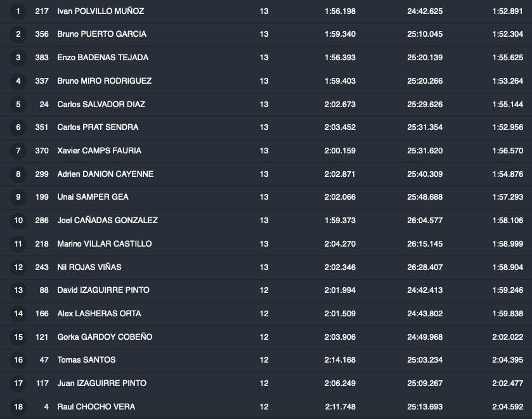Open Bruno PUERTO GARCIA's result row
The width and height of the screenshot is (532, 419).
(x=101, y=34)
